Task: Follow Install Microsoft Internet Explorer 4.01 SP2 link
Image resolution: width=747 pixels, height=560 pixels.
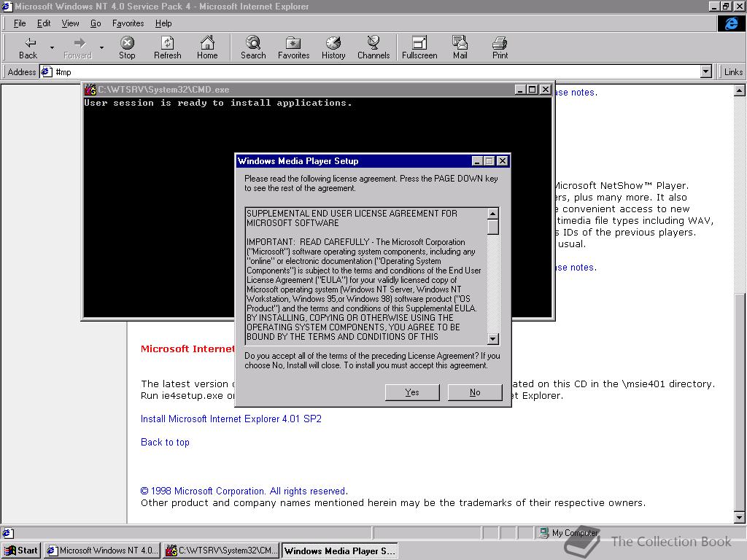Action: click(231, 419)
